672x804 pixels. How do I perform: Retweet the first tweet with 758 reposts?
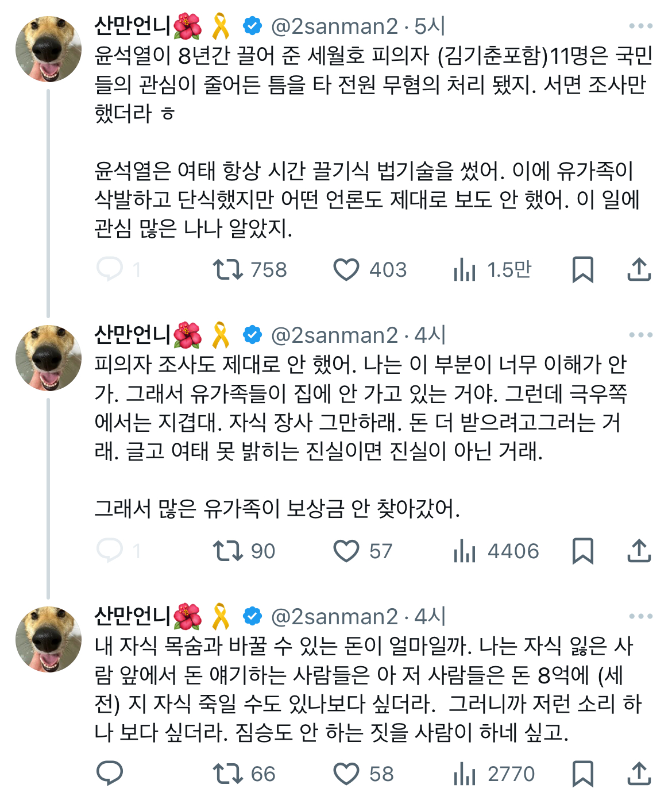tap(228, 269)
